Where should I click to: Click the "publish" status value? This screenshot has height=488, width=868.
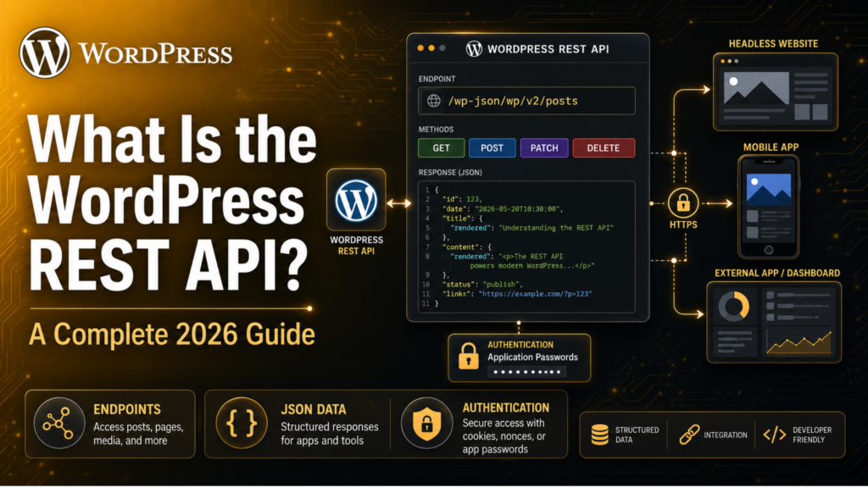coord(502,284)
